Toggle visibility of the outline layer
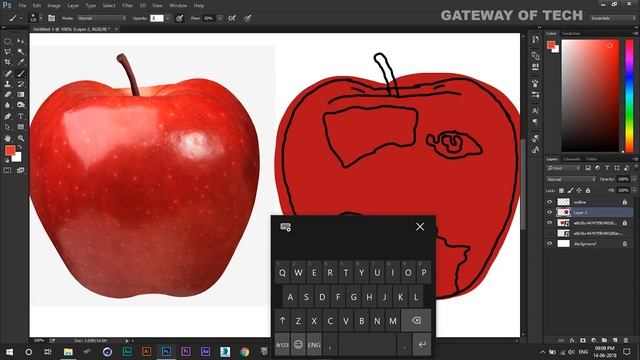The width and height of the screenshot is (640, 360). (549, 202)
